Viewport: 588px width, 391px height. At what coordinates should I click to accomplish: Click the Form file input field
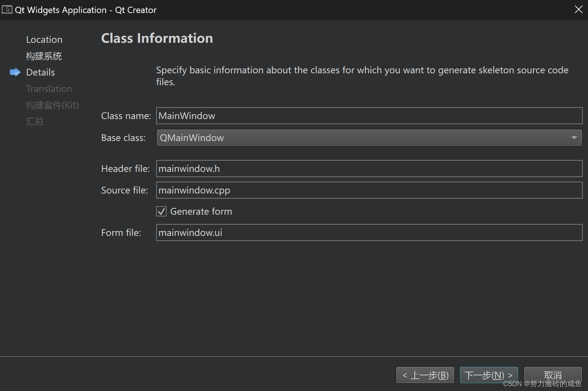369,233
